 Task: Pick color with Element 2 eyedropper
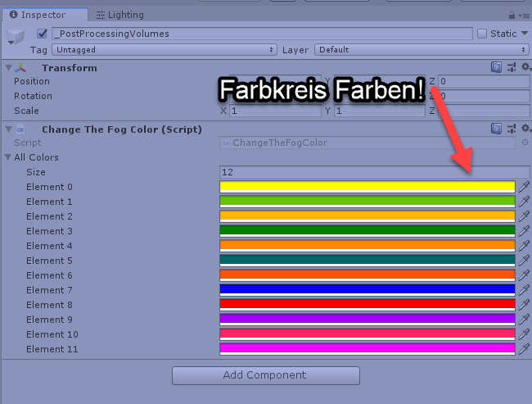click(524, 216)
